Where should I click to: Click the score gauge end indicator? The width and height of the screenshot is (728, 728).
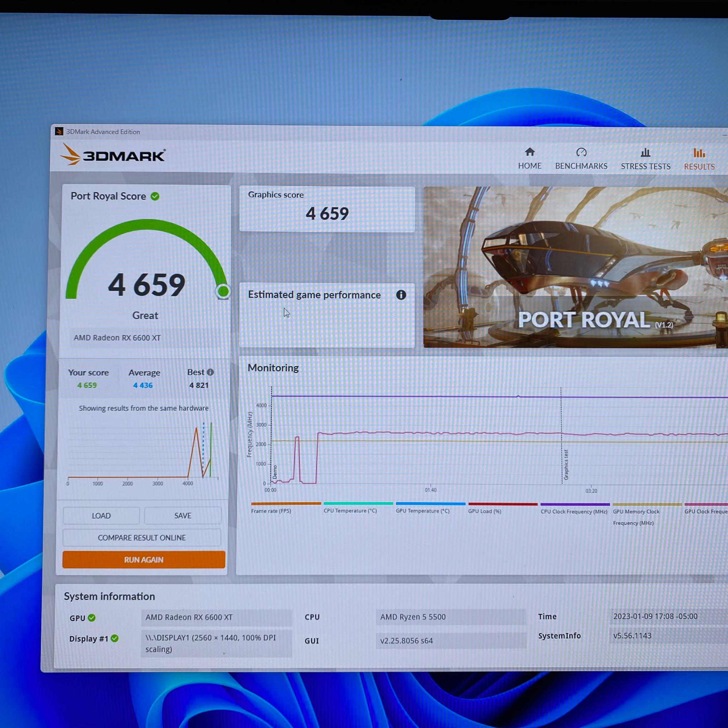[x=223, y=291]
